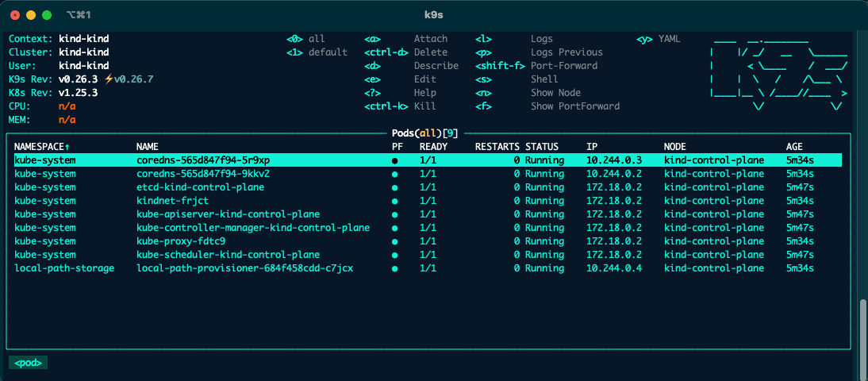Click the IP address 10.244.0.4

(x=614, y=268)
